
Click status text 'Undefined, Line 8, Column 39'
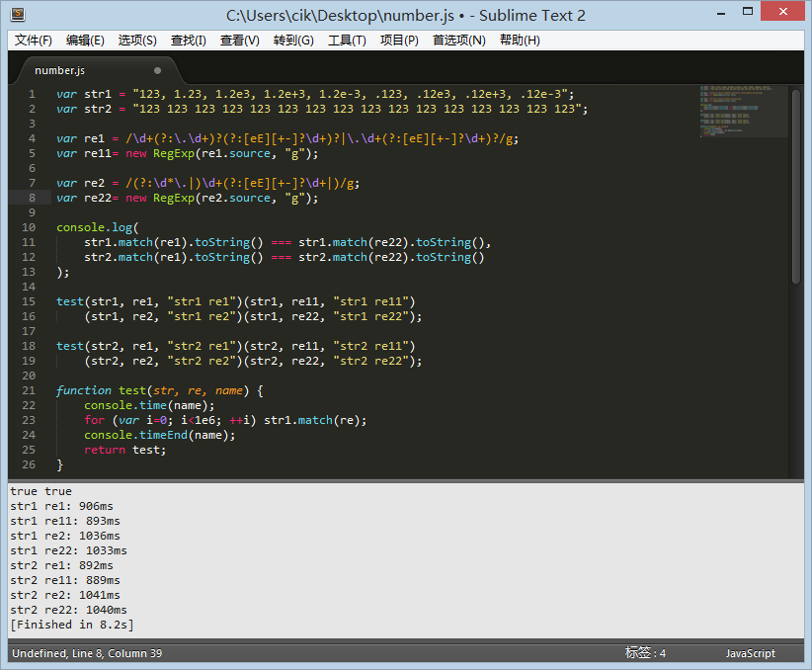[87, 653]
